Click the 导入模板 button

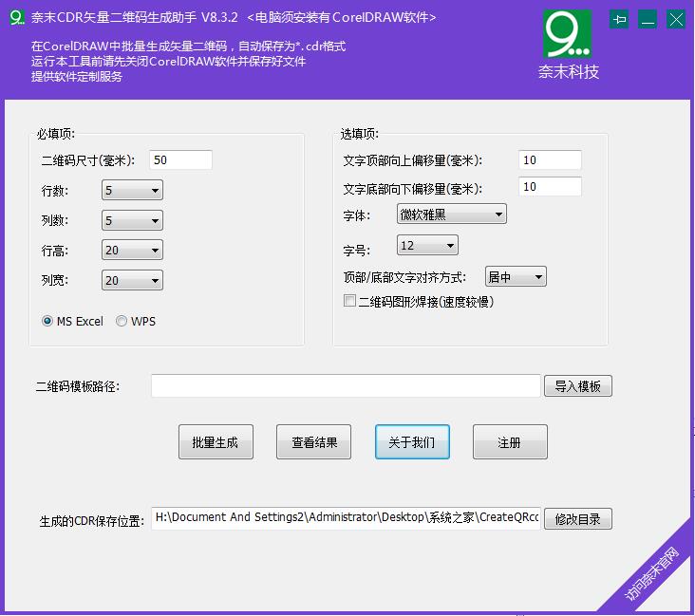point(577,386)
